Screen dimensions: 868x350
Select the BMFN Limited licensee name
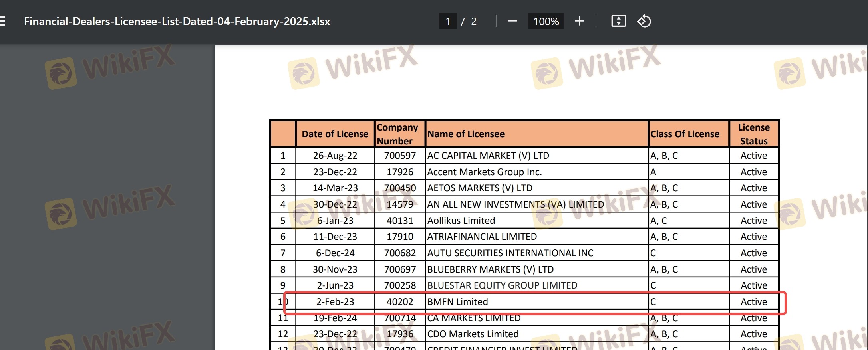point(457,302)
